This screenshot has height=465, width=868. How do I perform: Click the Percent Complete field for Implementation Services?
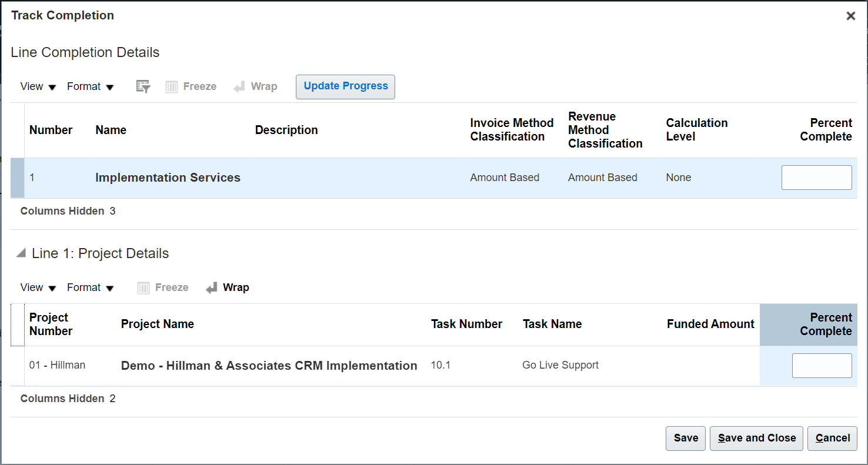click(x=817, y=177)
